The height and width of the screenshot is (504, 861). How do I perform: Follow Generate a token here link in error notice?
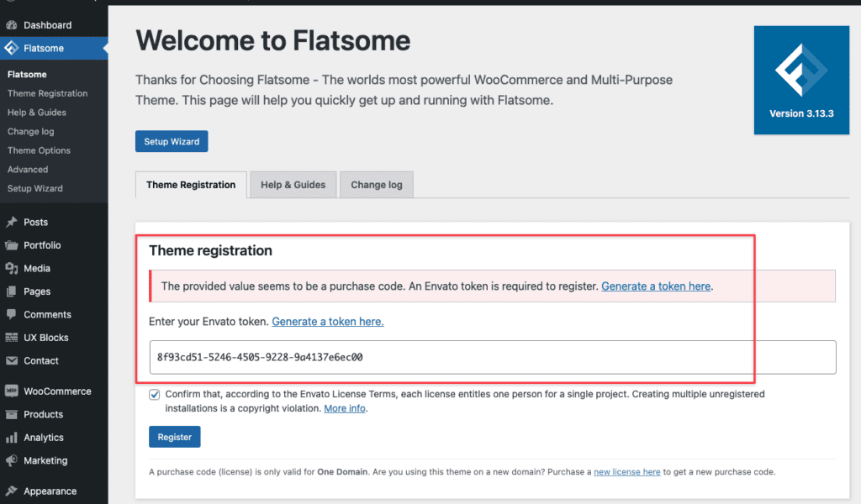(x=656, y=286)
